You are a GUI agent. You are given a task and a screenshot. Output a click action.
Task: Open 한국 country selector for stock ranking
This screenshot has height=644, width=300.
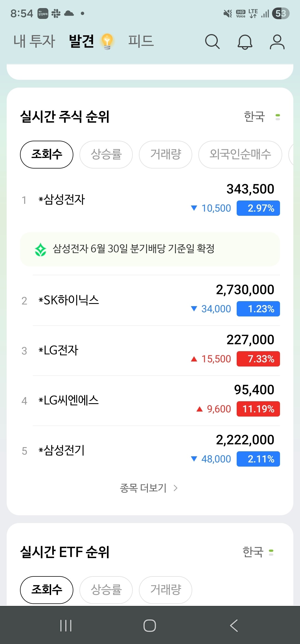(x=262, y=117)
